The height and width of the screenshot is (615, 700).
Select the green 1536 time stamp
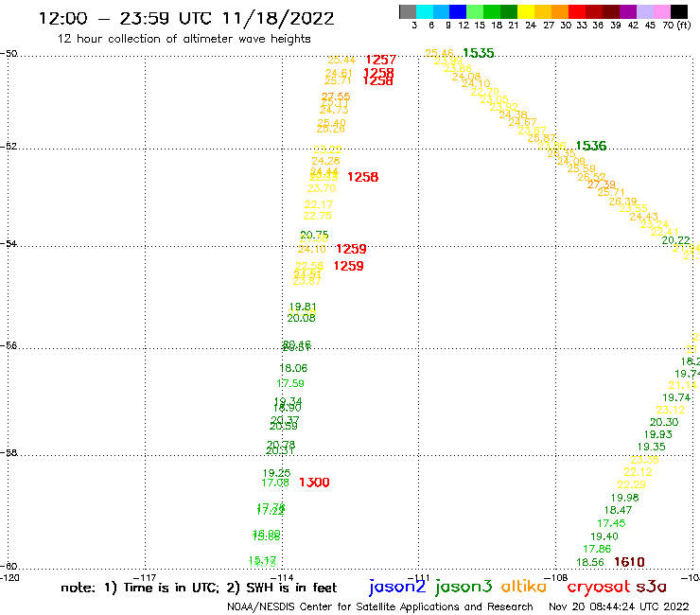pyautogui.click(x=591, y=146)
